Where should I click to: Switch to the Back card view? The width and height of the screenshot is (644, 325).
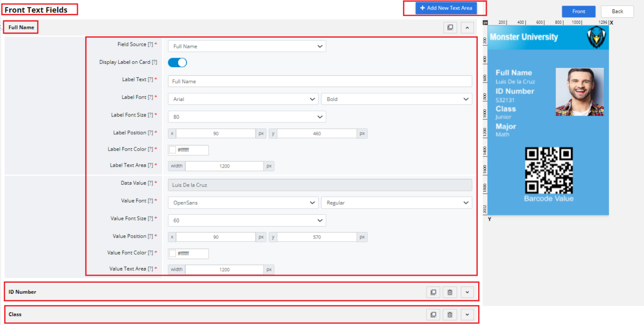pos(617,11)
